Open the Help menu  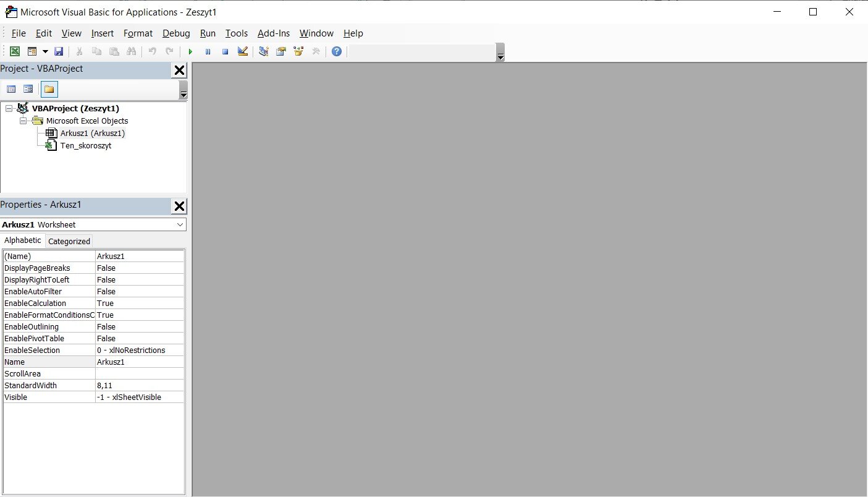pyautogui.click(x=353, y=33)
